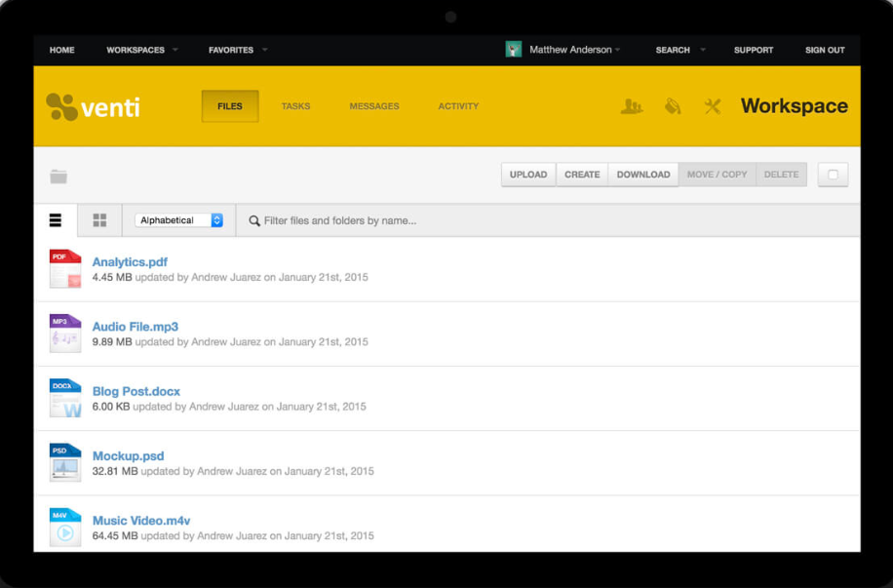Switch to the Messages tab

tap(374, 106)
